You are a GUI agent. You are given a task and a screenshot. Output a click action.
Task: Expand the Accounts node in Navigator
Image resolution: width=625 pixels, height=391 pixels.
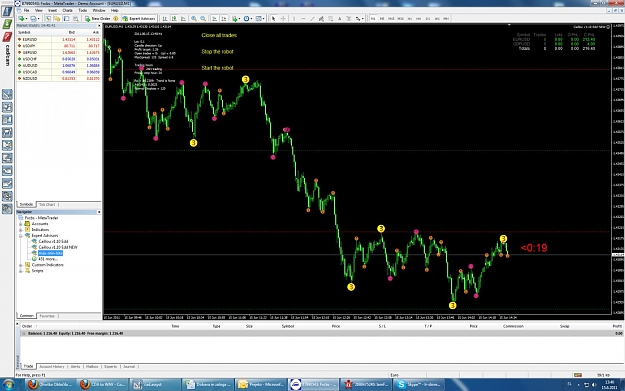point(21,224)
